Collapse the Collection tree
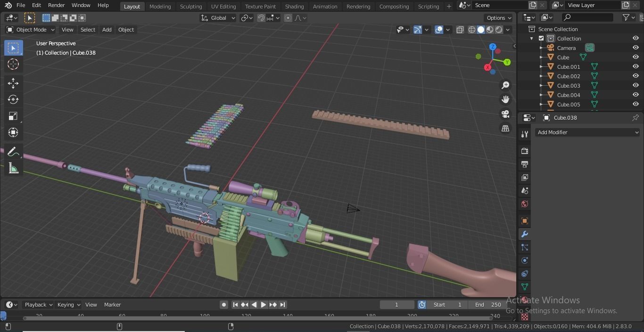Screen dimensions: 644x332 click(532, 39)
